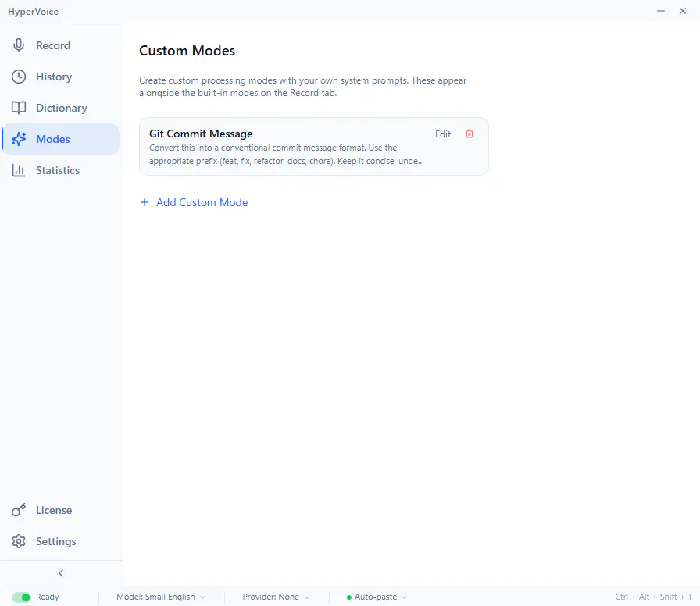Click the Modes sparkle icon
This screenshot has width=700, height=606.
(19, 139)
